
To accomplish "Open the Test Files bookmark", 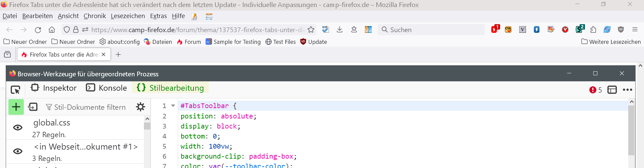I will (x=281, y=41).
